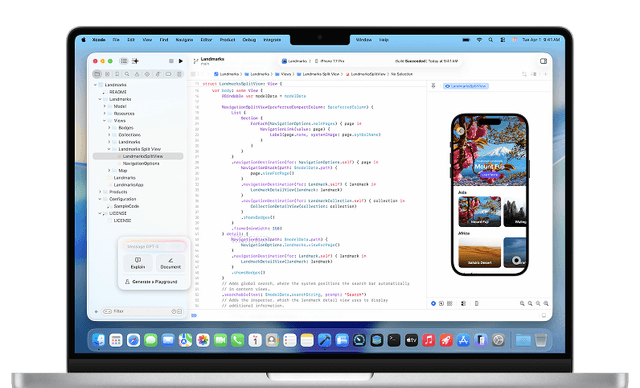This screenshot has height=388, width=640.
Task: Choose the preview device icon in the canvas
Action: 476,304
